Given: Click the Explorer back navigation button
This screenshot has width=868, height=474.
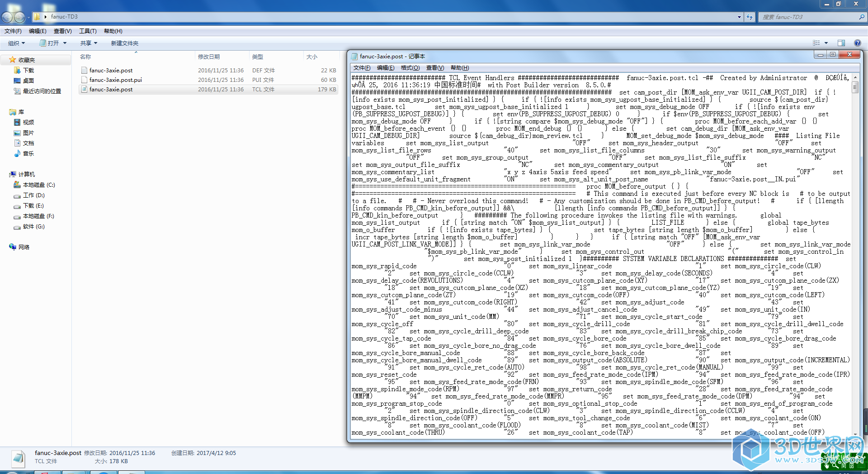Looking at the screenshot, I should (x=7, y=17).
